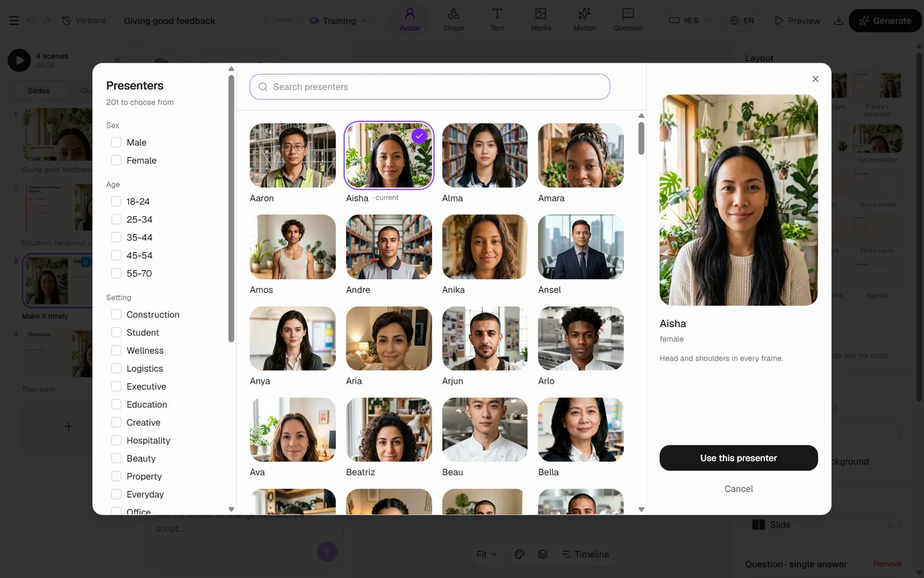This screenshot has height=578, width=924.
Task: Click the add scene plus icon
Action: coord(69,427)
